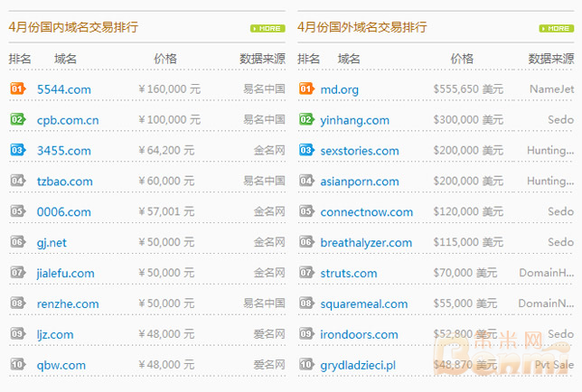The image size is (582, 392).
Task: Click the 08 rank badge beside renzhe.com
Action: (x=18, y=303)
